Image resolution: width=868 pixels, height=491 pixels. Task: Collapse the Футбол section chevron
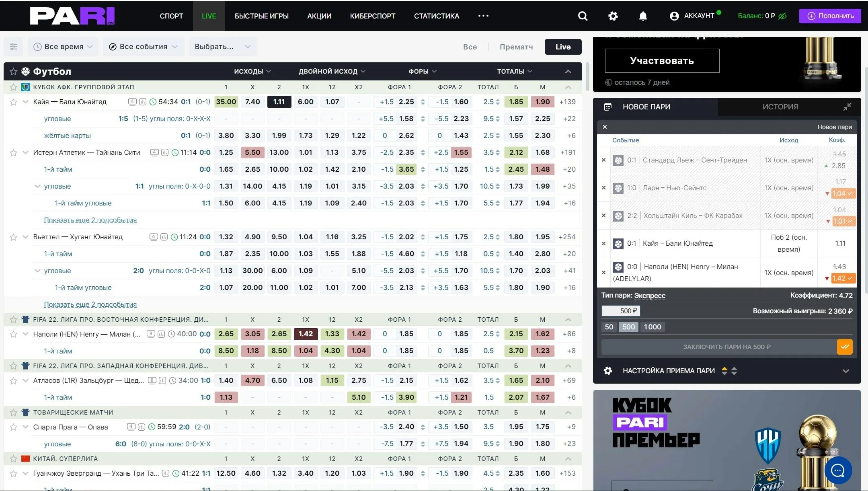click(568, 72)
